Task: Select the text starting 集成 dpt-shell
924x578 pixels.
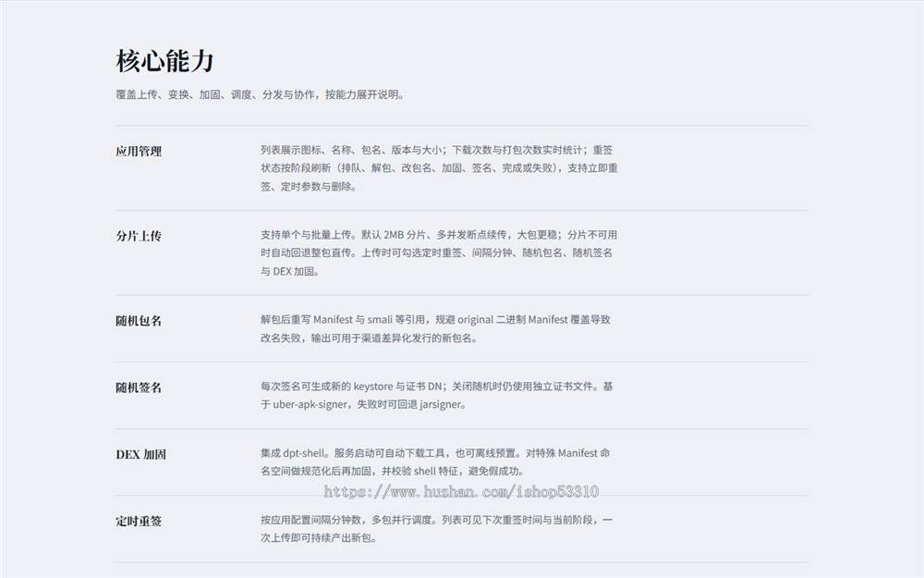Action: click(435, 461)
